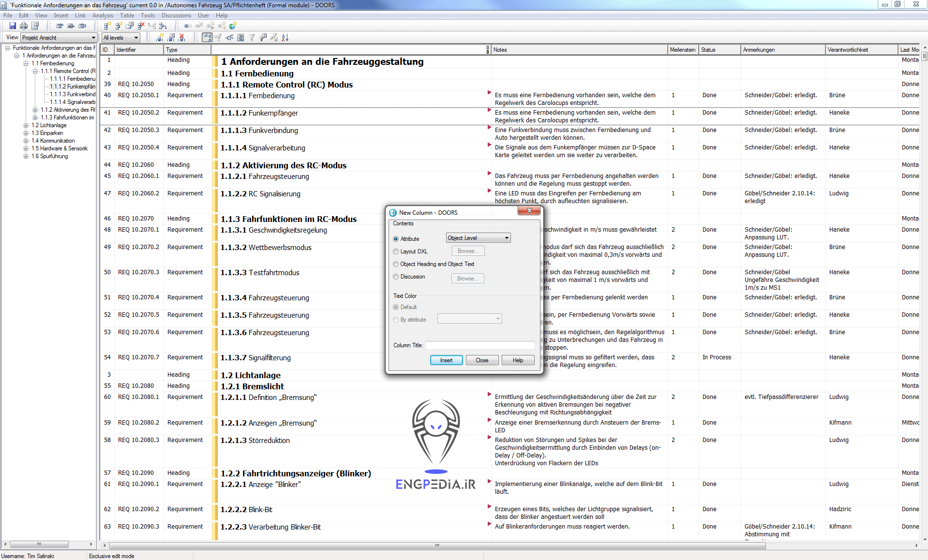Open the Analysis menu

[103, 15]
